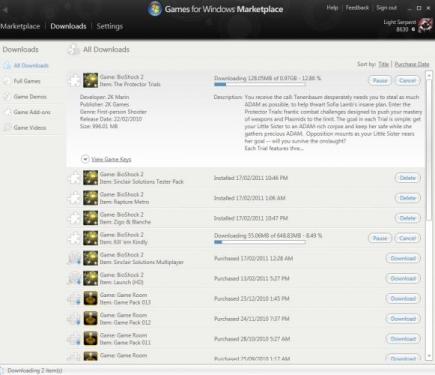Download Game Pack 011
Image resolution: width=435 pixels, height=375 pixels.
403,339
